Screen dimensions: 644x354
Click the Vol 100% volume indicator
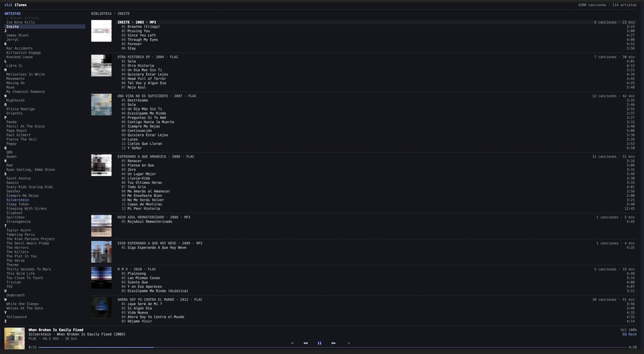coord(628,330)
